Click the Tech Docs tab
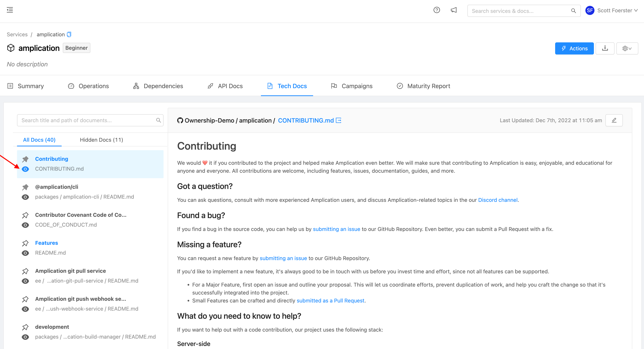Screen dimensions: 644x349 (x=292, y=86)
